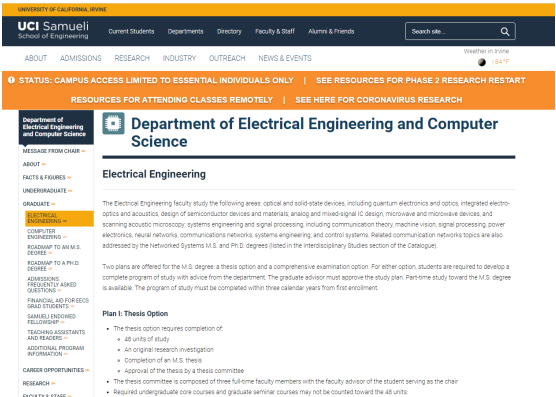Expand the sidebar Research section

[x=39, y=383]
